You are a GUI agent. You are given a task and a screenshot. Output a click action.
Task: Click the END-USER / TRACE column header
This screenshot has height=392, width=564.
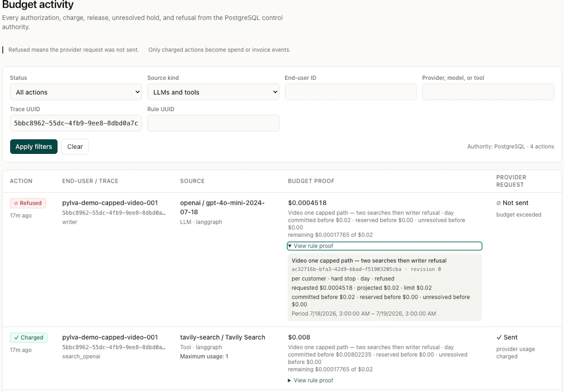click(x=90, y=181)
